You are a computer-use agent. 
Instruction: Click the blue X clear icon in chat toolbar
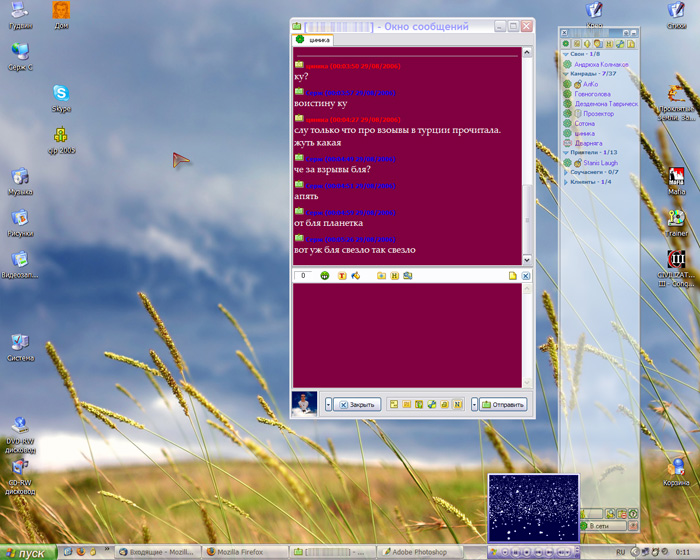coord(526,275)
